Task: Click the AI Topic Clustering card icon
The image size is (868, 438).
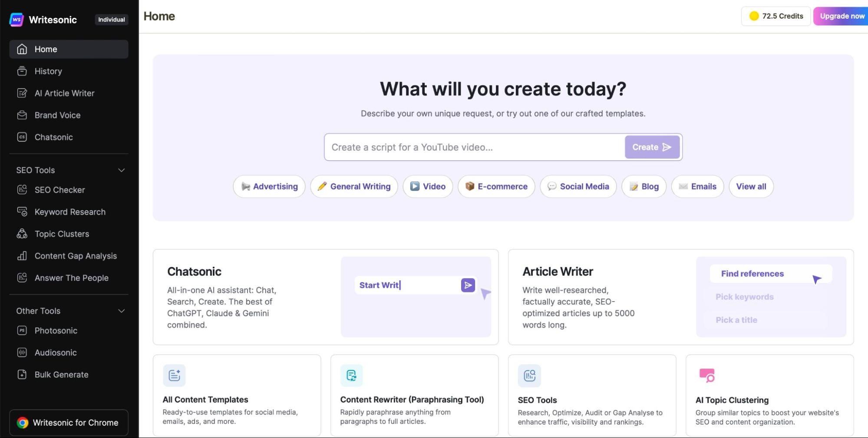Action: point(707,375)
